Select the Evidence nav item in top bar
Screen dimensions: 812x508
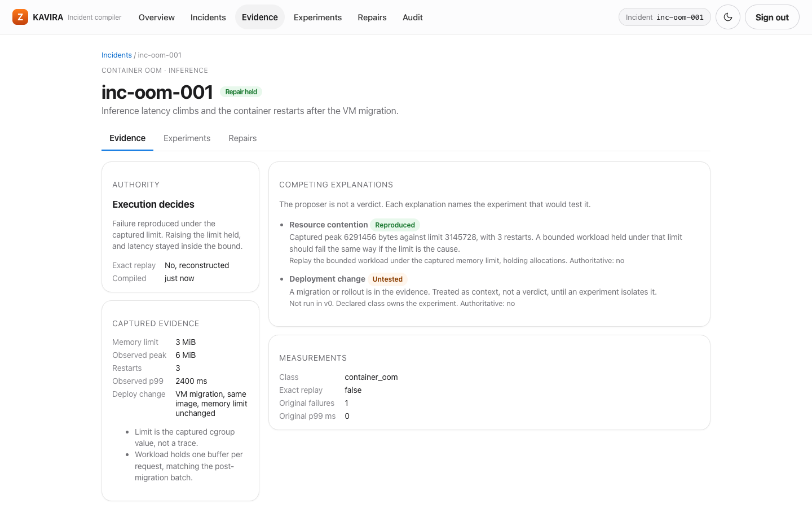pyautogui.click(x=260, y=17)
